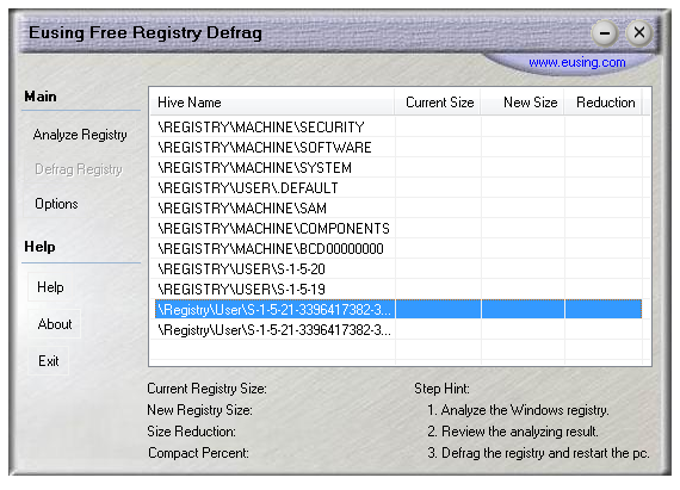Select the \REGISTRY\MACHINE\COMPONENTS row
This screenshot has width=680, height=490.
[398, 229]
